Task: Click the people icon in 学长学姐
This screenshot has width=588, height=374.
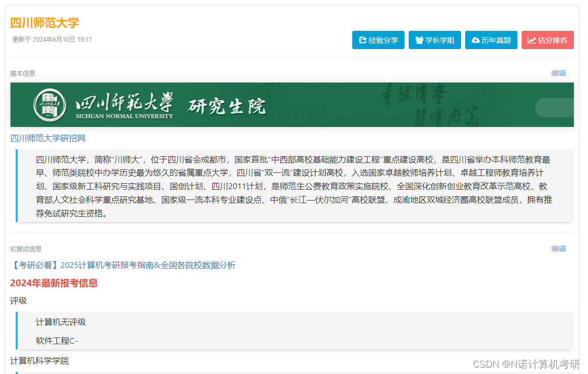Action: pos(419,40)
